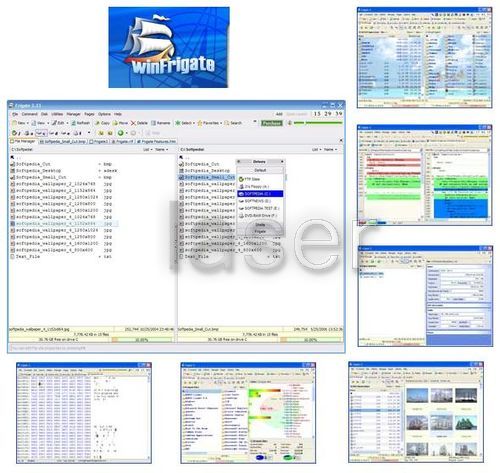Viewport: 500px width, 473px height.
Task: Click the green Purchase button
Action: pos(271,123)
